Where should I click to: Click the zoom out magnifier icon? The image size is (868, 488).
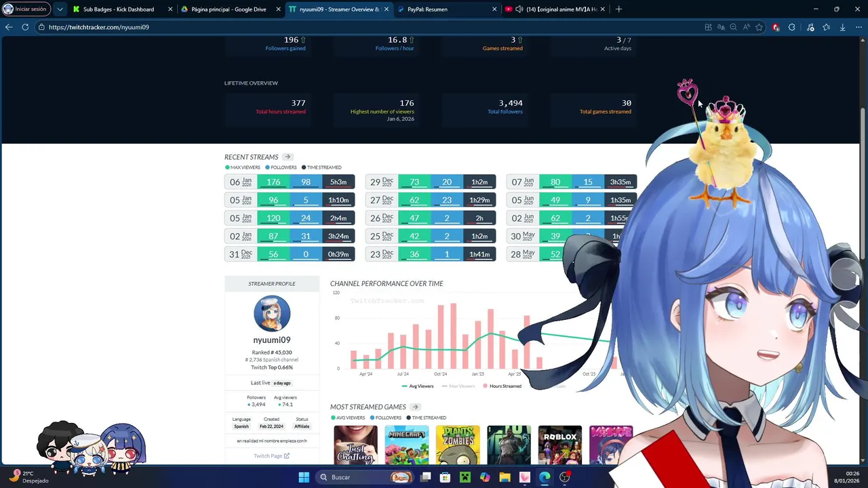[733, 27]
